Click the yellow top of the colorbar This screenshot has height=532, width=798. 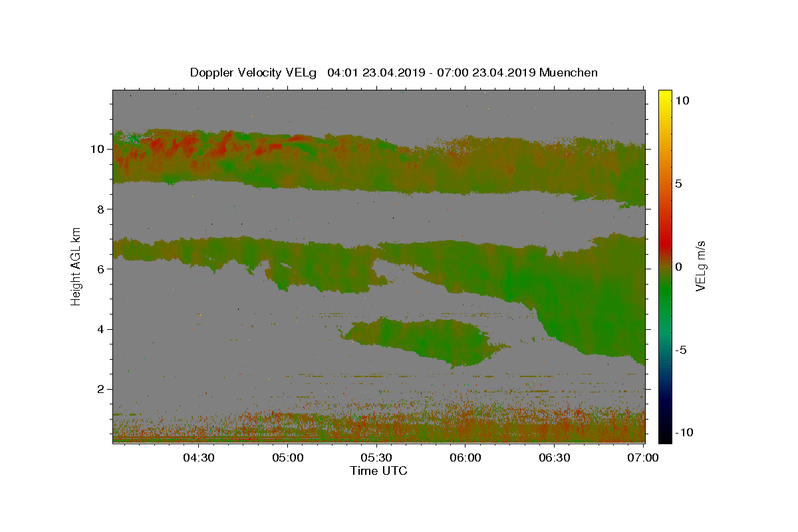coord(665,96)
